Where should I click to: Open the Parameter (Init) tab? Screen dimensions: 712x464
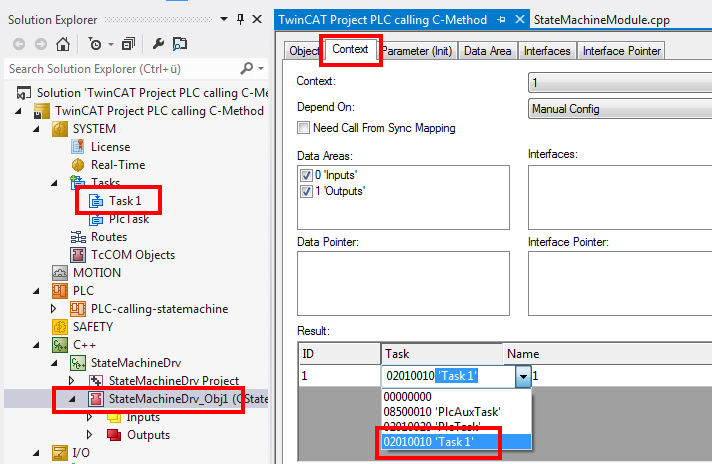pos(417,51)
